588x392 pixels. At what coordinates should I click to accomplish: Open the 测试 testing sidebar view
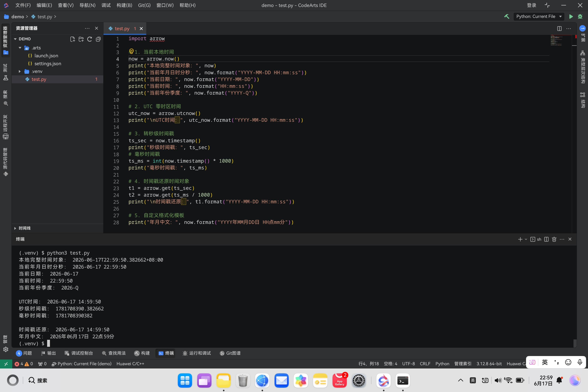pos(5,72)
